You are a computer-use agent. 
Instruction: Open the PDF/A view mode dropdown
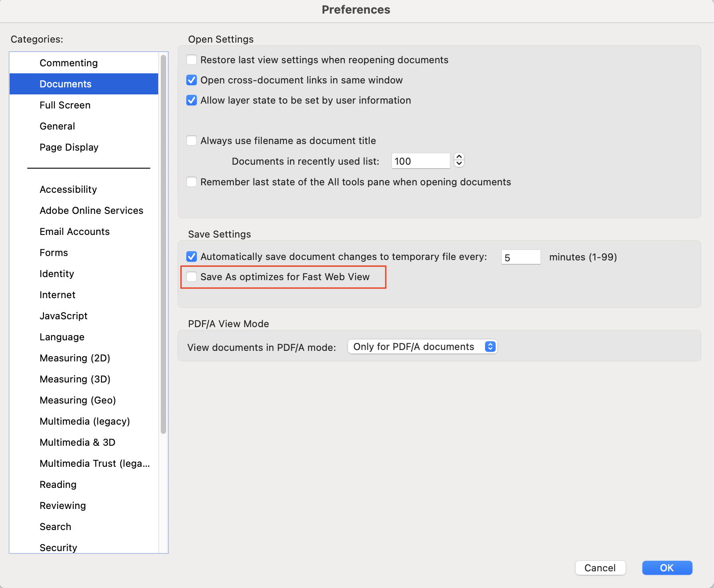(x=422, y=346)
